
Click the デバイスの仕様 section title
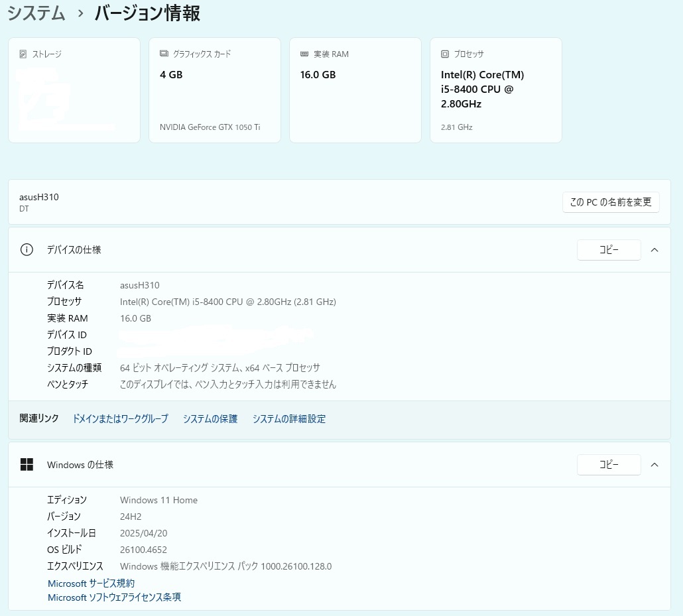[74, 249]
